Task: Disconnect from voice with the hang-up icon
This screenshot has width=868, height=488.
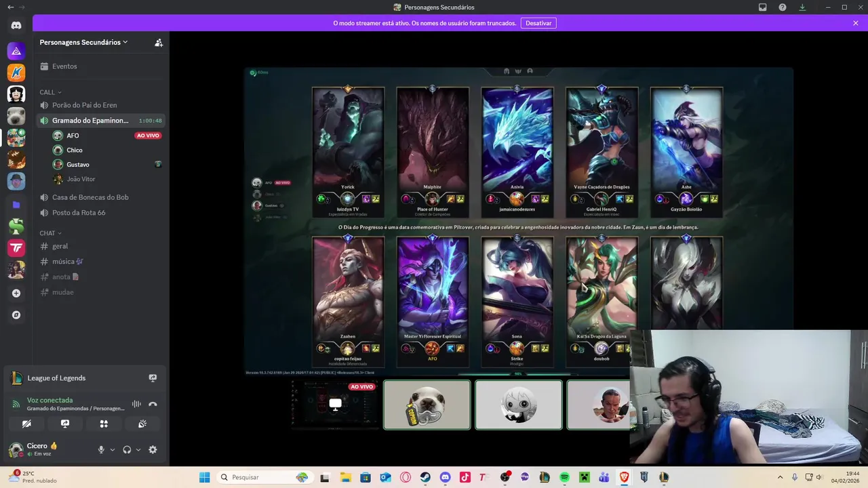Action: 153,404
